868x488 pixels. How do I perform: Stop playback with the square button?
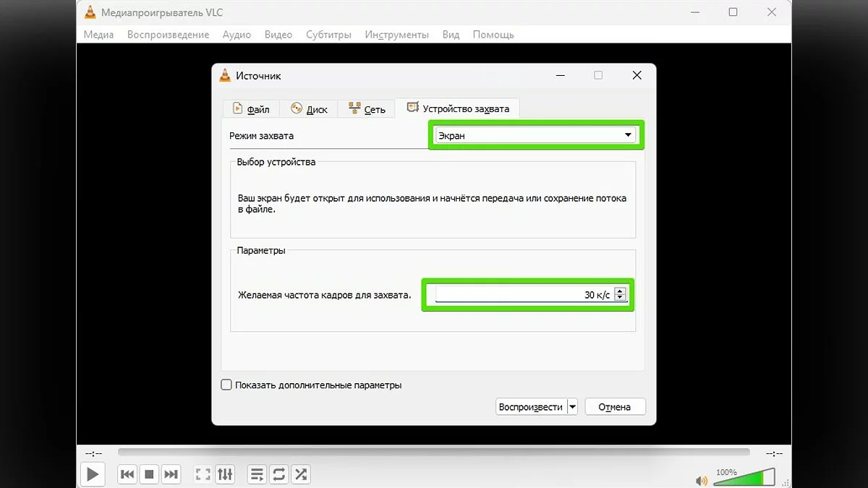pos(149,474)
